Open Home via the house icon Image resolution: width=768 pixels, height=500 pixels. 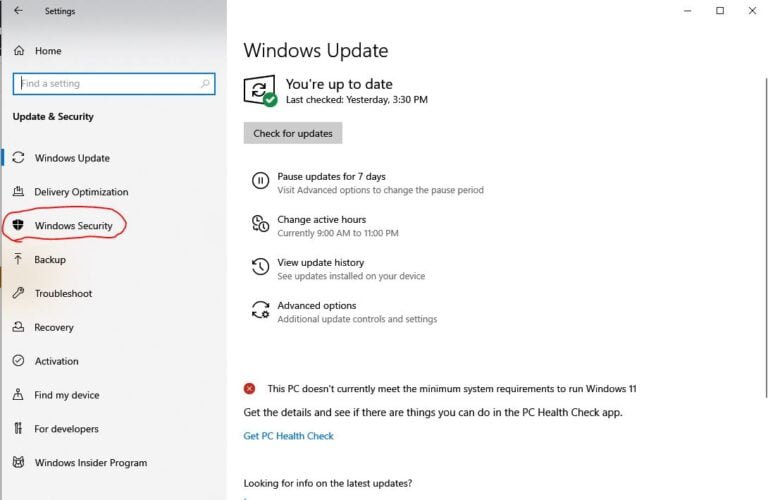[x=19, y=50]
